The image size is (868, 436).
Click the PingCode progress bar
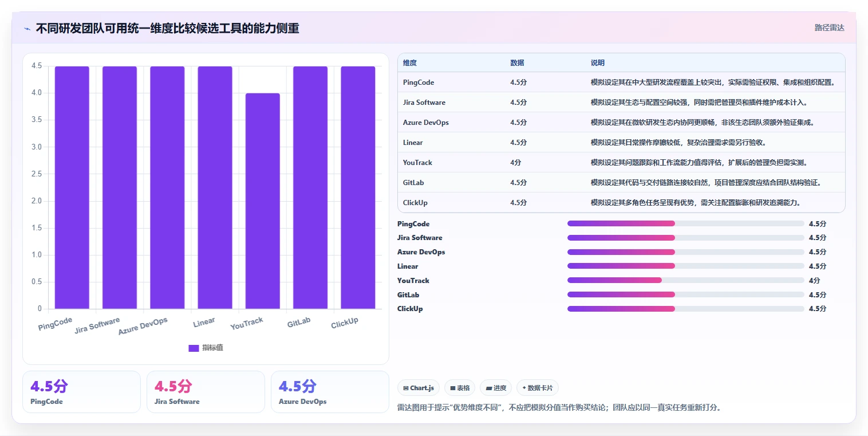click(685, 223)
